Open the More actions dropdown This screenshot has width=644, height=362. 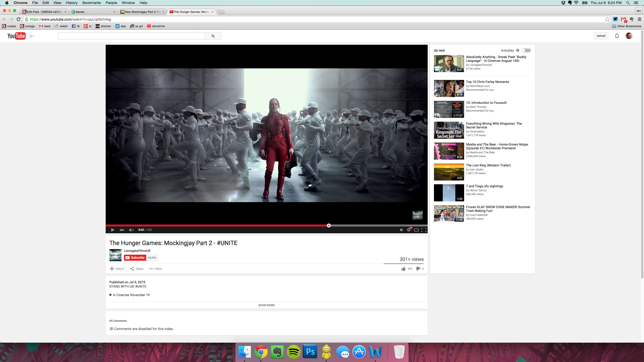155,269
